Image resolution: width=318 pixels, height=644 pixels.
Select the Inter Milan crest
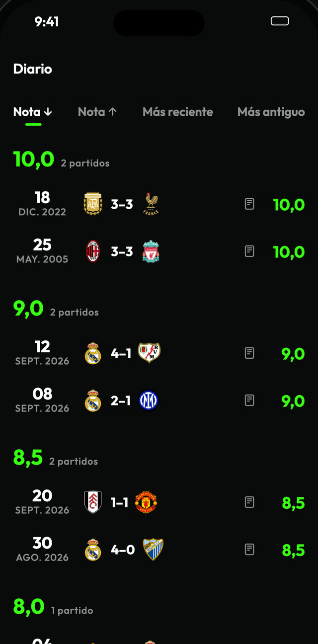pyautogui.click(x=148, y=401)
